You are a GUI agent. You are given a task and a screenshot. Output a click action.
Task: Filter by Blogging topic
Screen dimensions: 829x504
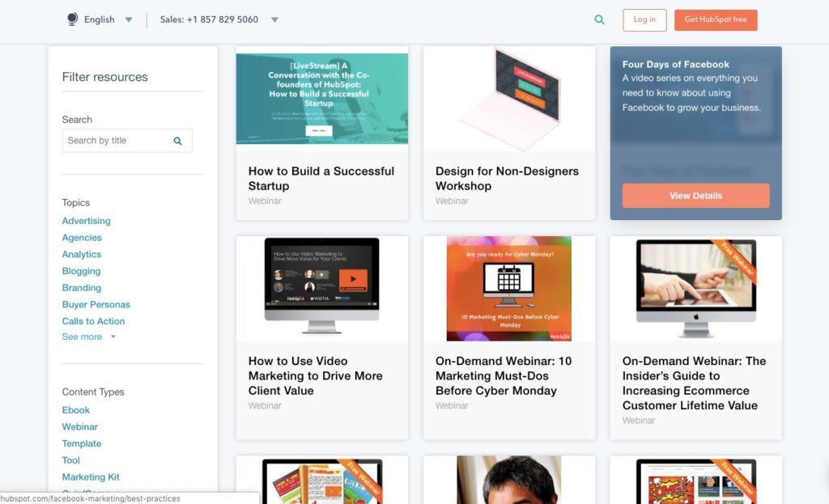tap(81, 271)
